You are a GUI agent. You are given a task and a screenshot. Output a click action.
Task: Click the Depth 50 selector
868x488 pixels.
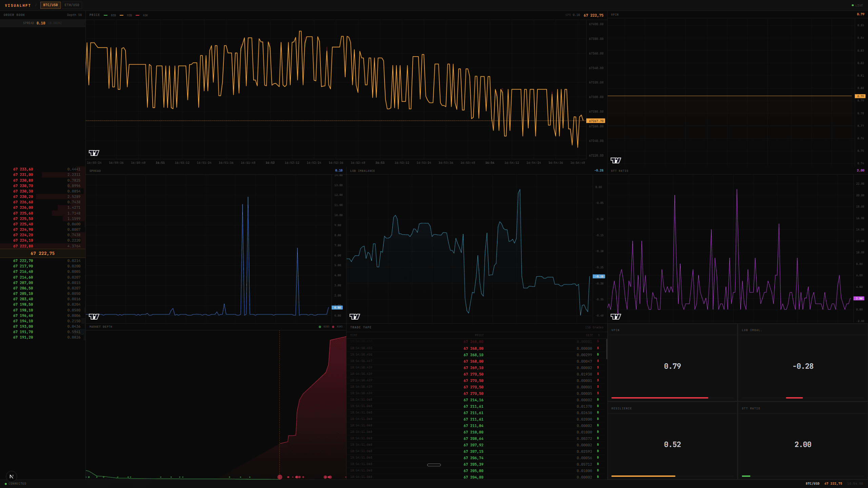74,15
